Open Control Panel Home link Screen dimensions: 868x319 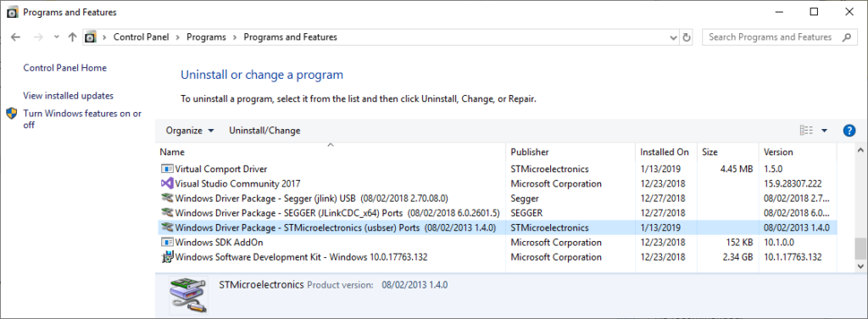(64, 68)
